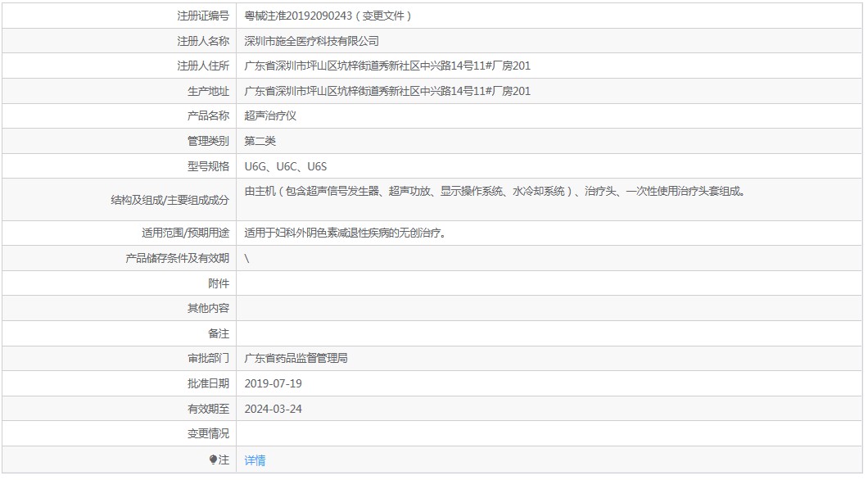This screenshot has width=868, height=480.
Task: Select management class 第二类
Action: [x=260, y=141]
